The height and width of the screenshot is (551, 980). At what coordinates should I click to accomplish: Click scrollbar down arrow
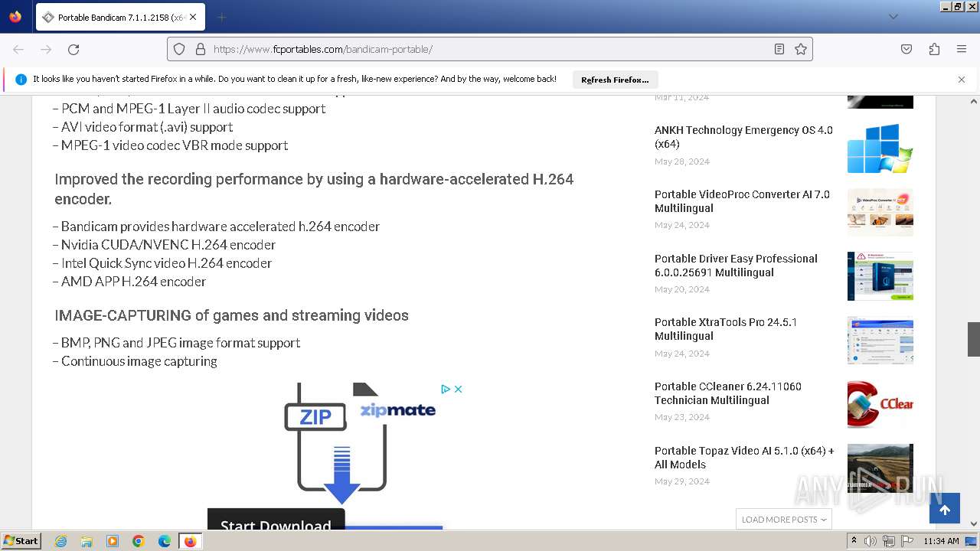coord(974,523)
